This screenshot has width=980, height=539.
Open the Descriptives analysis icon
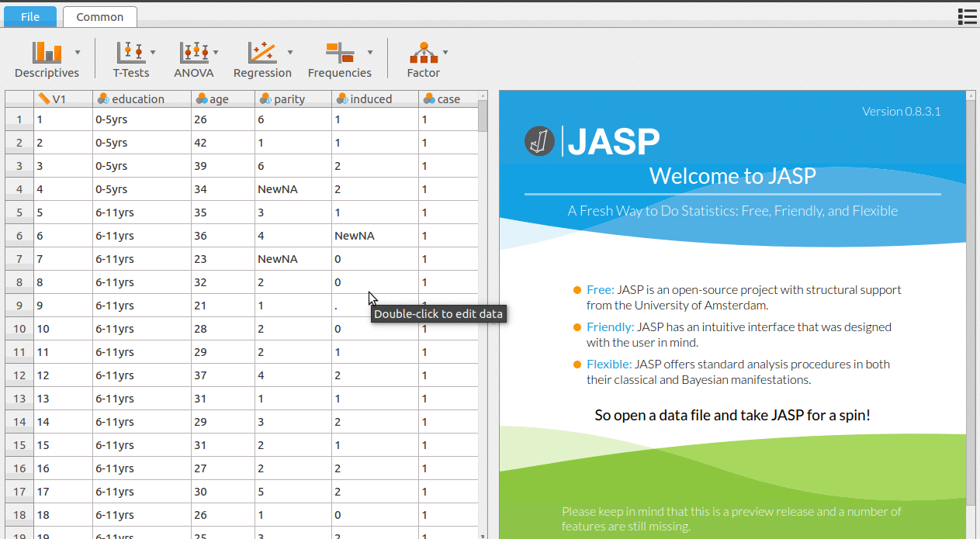[x=47, y=53]
